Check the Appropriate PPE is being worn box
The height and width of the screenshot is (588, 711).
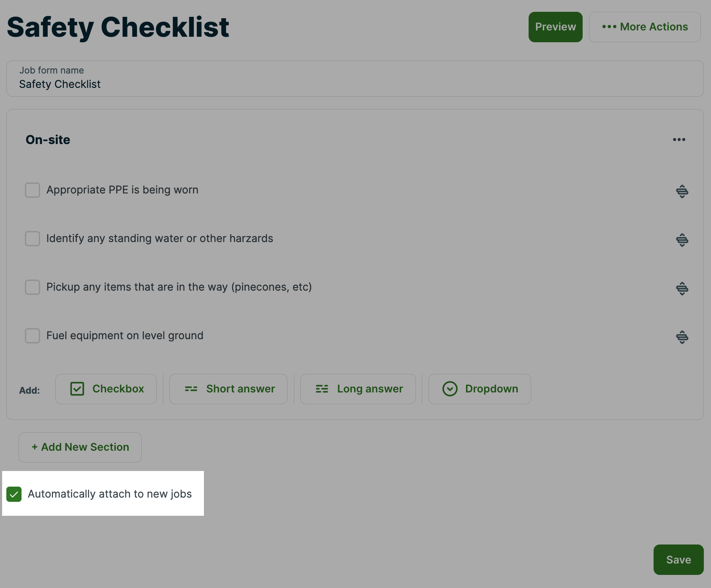[33, 190]
